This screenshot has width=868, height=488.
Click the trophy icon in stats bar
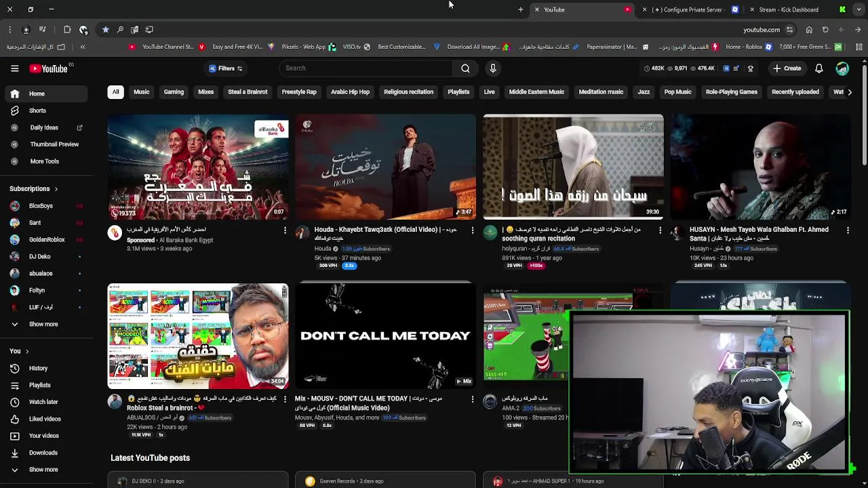(750, 68)
